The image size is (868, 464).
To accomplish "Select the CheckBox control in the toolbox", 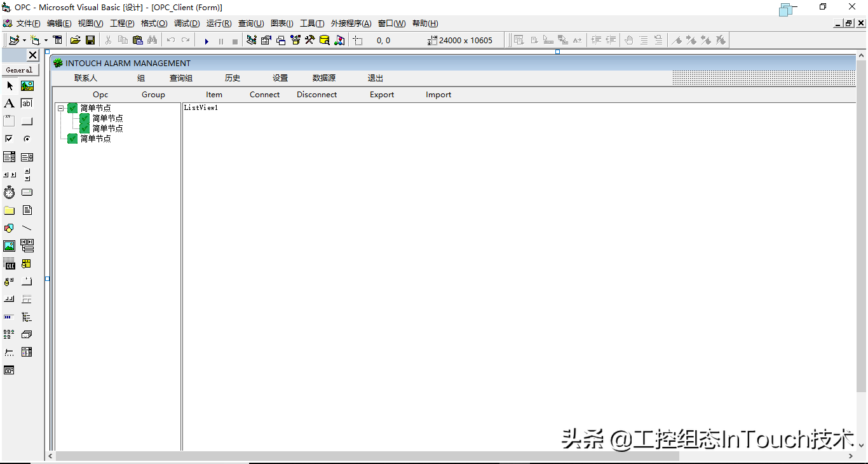I will click(x=10, y=139).
